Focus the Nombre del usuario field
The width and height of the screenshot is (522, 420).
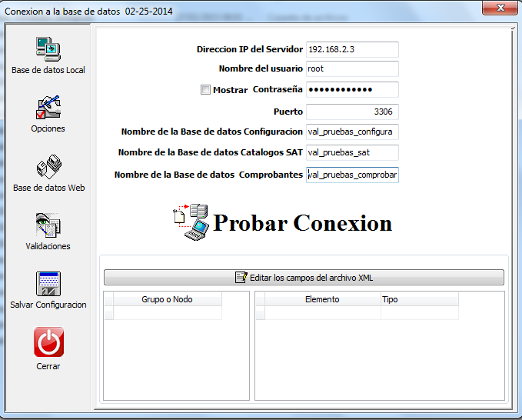(352, 69)
